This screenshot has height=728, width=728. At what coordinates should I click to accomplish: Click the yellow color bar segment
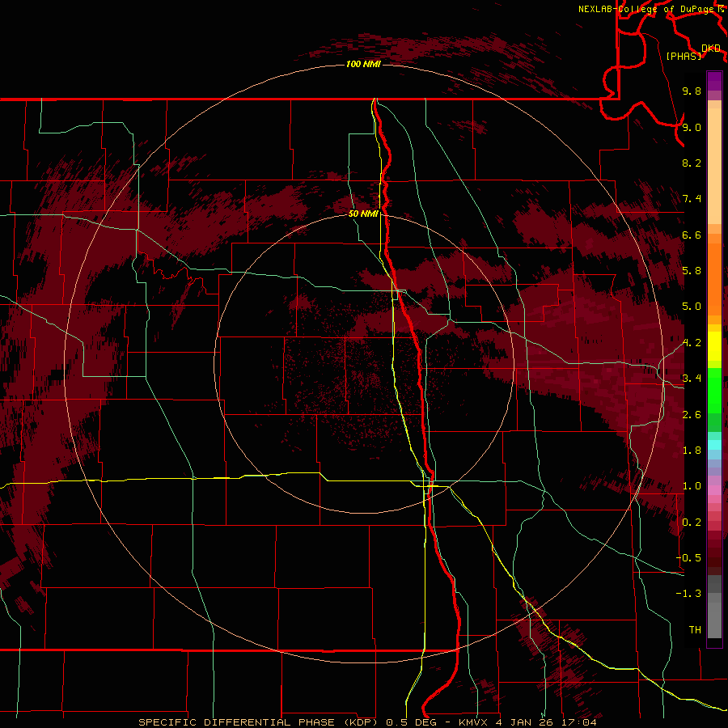tap(714, 346)
